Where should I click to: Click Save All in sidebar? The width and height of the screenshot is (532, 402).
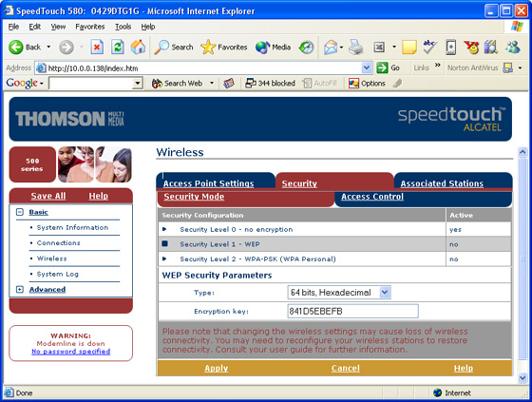[48, 196]
